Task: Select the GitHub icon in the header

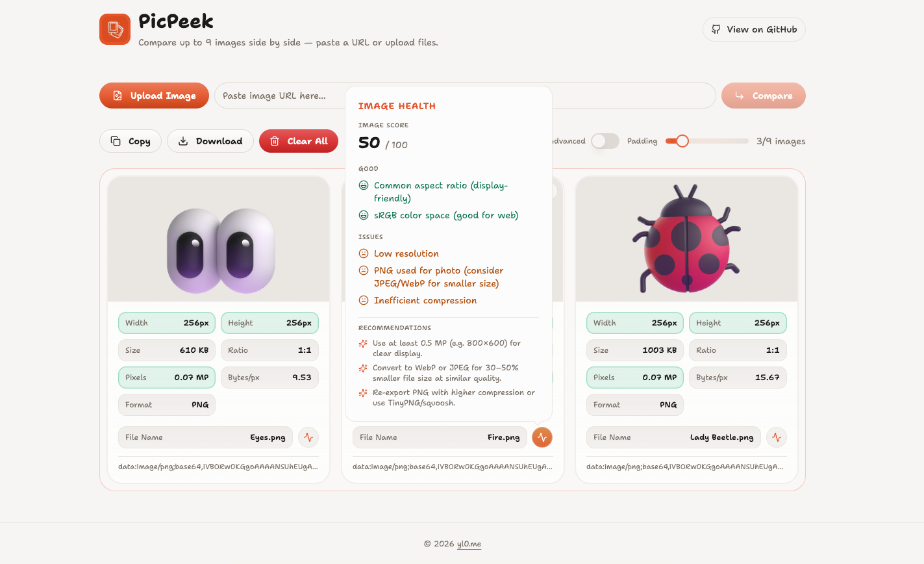Action: coord(716,29)
